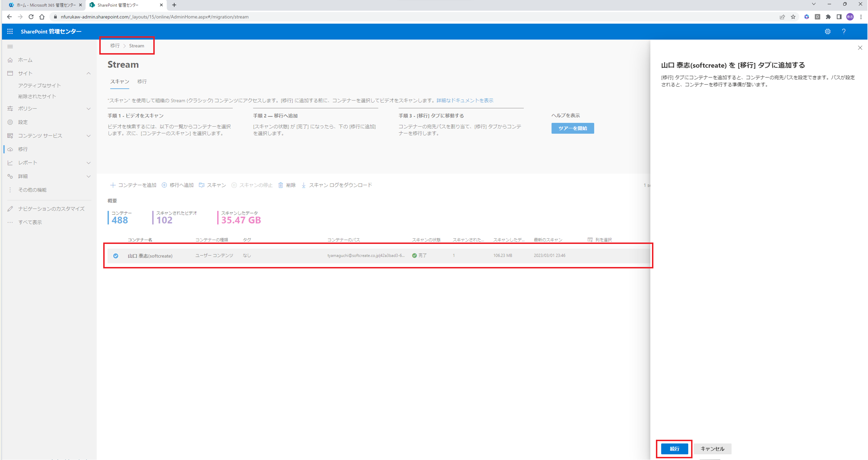Click the browser home icon
The image size is (868, 460).
point(42,17)
